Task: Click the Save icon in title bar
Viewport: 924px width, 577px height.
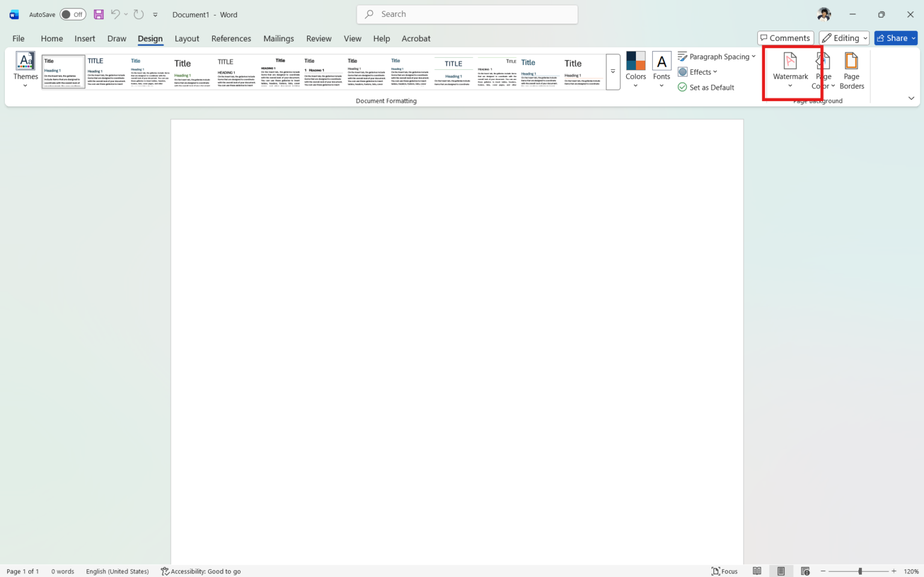Action: point(99,14)
